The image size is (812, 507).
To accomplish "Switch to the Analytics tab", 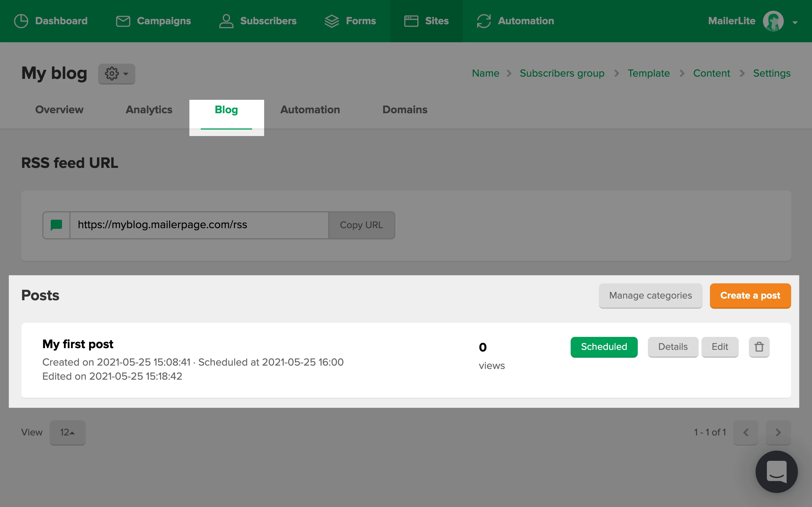I will 149,110.
